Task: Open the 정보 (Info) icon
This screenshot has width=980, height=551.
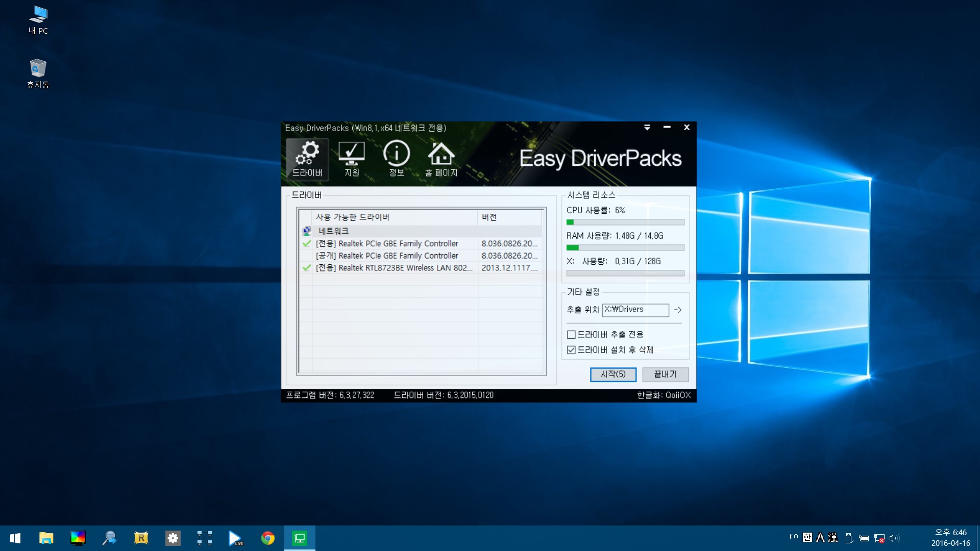Action: click(397, 159)
